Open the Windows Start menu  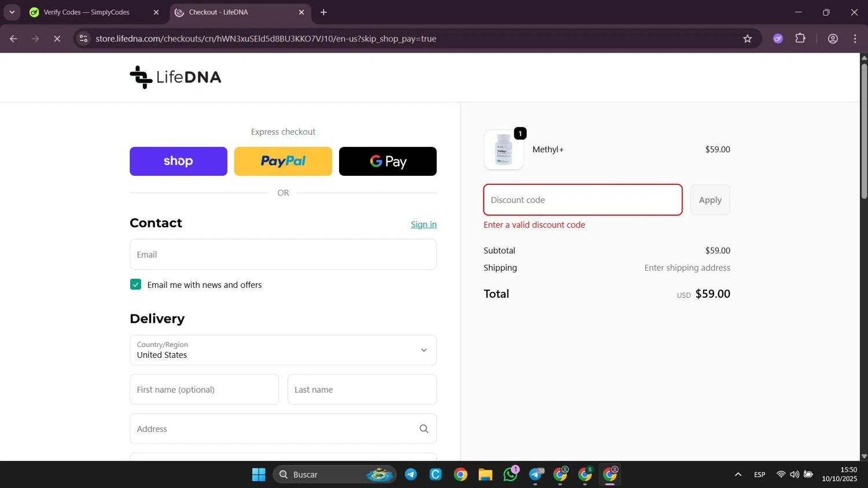pos(259,475)
